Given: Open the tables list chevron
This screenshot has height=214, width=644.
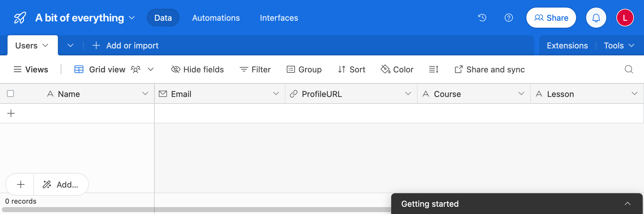Looking at the screenshot, I should click(x=70, y=45).
